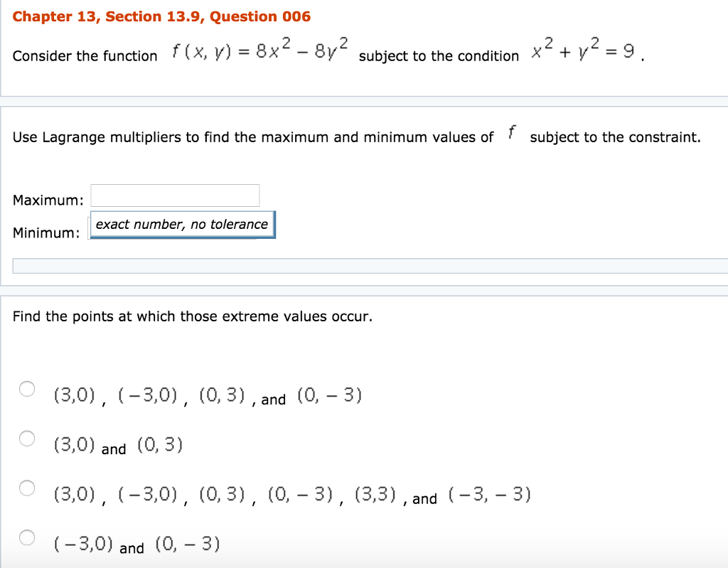Click the 'Find the points' instruction text
The image size is (728, 568).
point(192,316)
